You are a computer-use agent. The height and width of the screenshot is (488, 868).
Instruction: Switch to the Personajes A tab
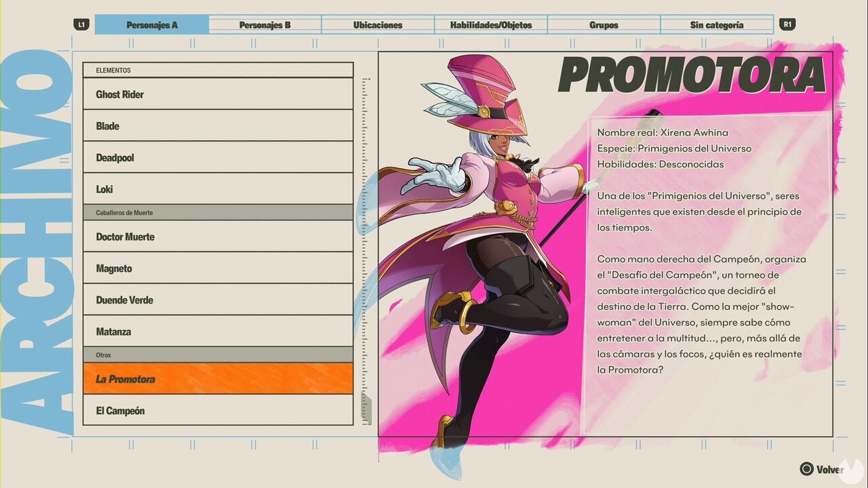pos(152,24)
